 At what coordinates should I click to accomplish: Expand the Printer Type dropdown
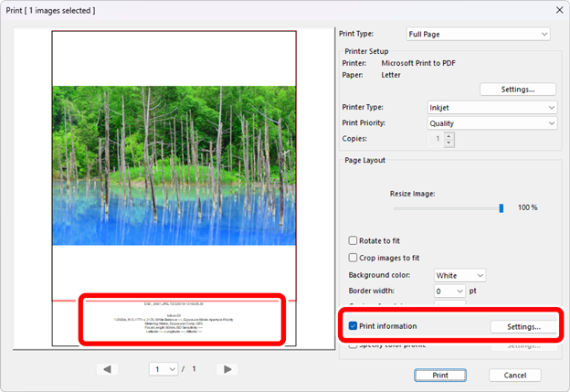(492, 107)
